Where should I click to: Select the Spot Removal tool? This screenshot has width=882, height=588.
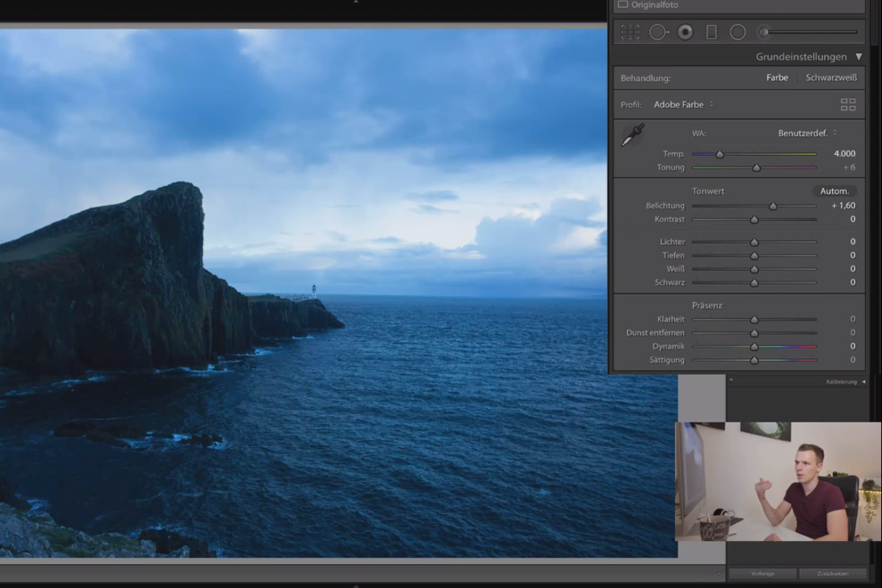pyautogui.click(x=658, y=32)
